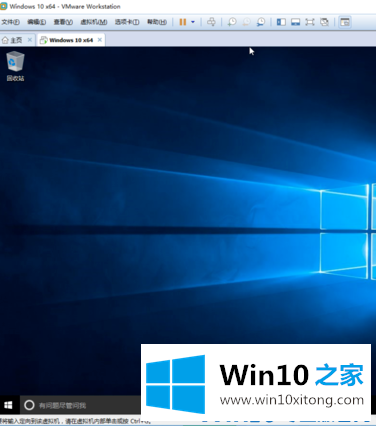Close the Windows 10 x64 tab
The width and height of the screenshot is (376, 426).
click(x=100, y=40)
